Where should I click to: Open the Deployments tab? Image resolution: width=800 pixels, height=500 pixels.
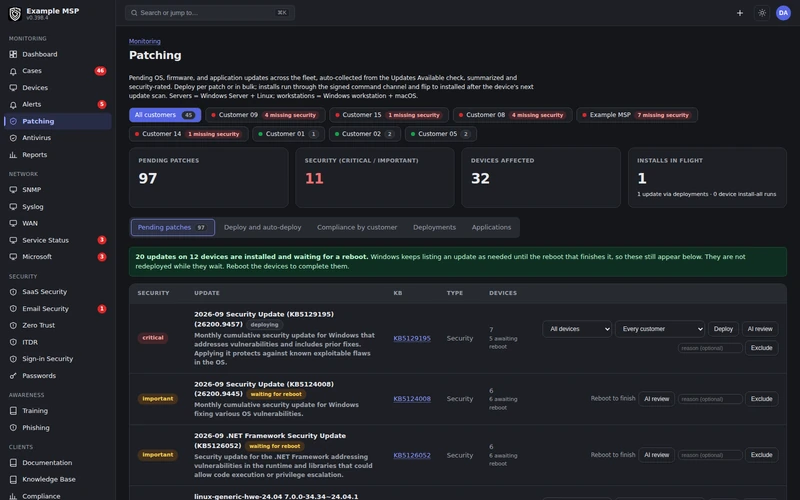click(x=434, y=228)
